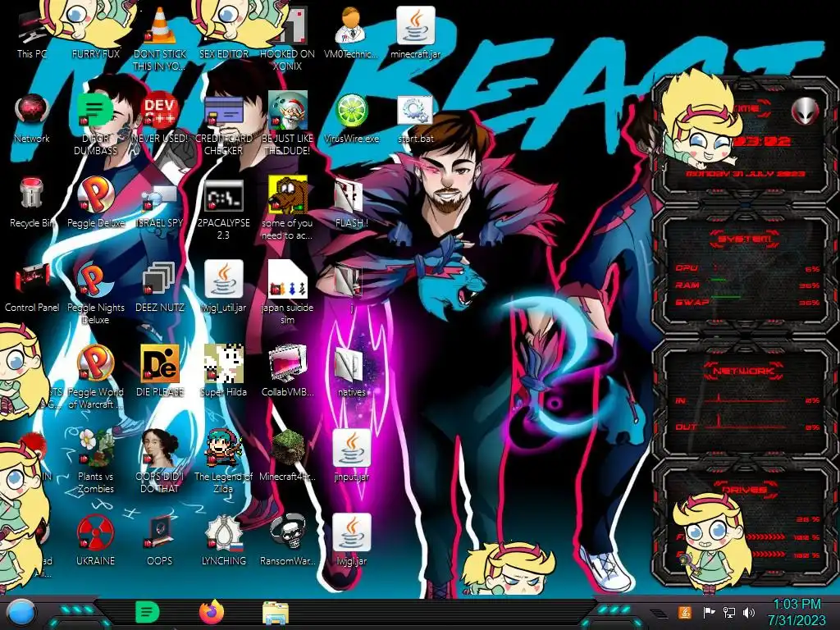Open the DEV C++ NEVER USED shortcut

pyautogui.click(x=160, y=112)
